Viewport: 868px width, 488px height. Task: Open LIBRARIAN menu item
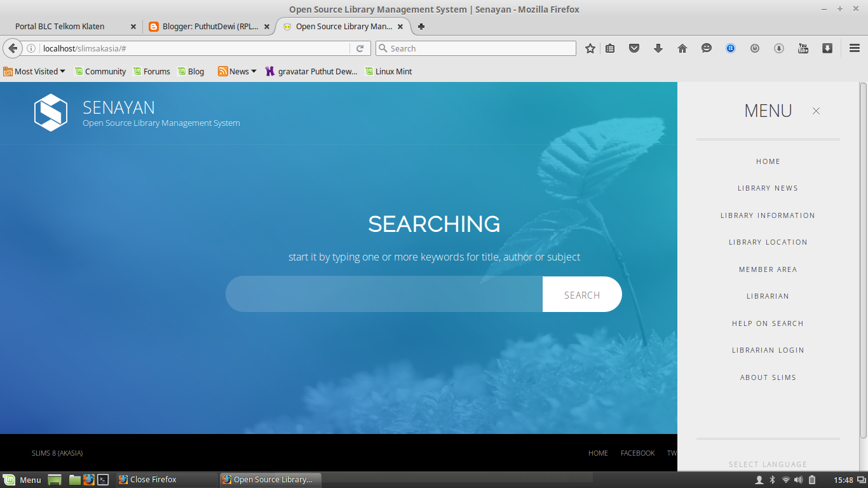(x=768, y=296)
